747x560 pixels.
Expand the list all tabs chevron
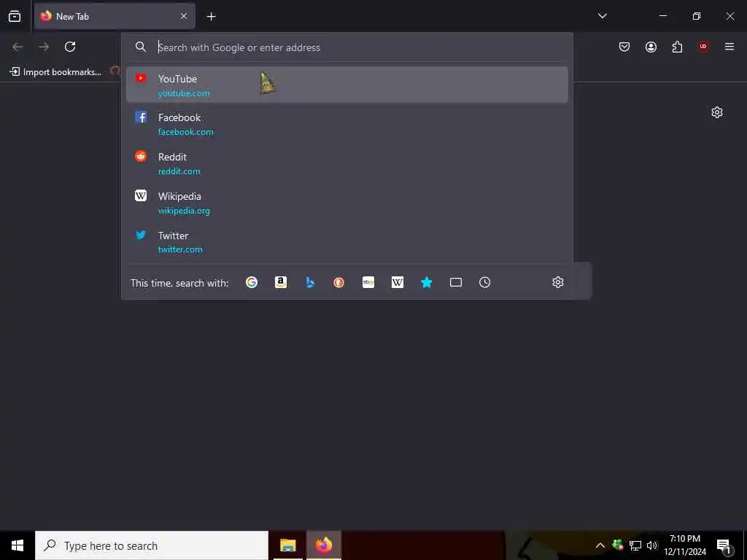[602, 16]
